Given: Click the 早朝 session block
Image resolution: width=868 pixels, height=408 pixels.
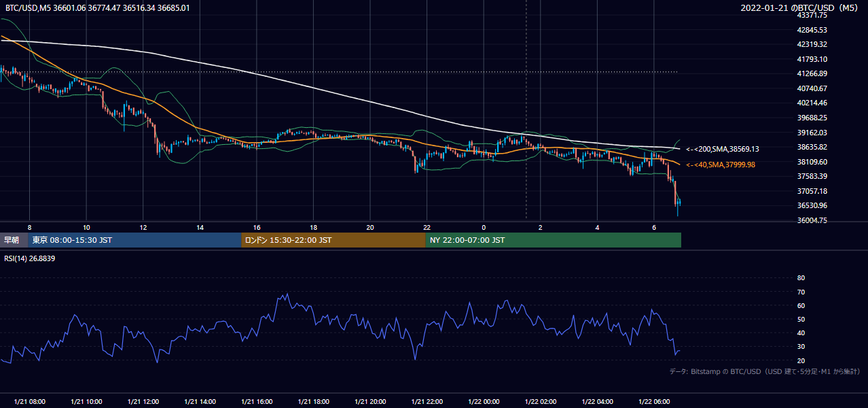Looking at the screenshot, I should [14, 240].
